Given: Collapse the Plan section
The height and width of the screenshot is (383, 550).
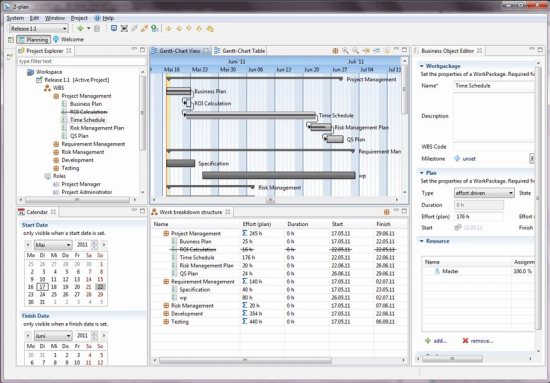Looking at the screenshot, I should pos(422,173).
